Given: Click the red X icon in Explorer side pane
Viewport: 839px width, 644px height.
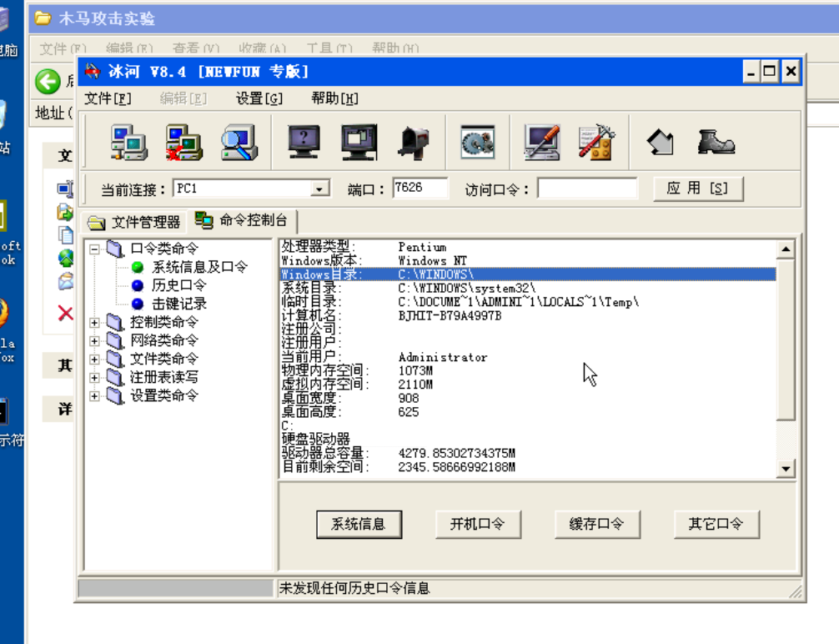Looking at the screenshot, I should coord(65,313).
